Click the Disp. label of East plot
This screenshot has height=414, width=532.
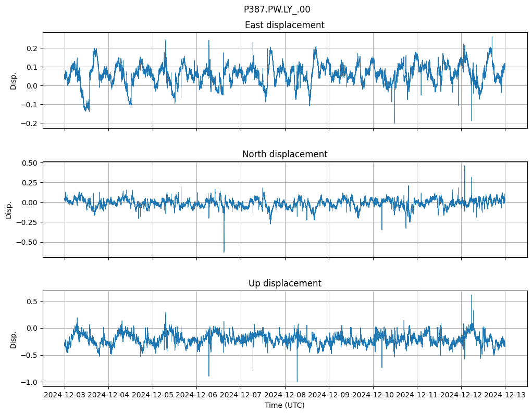point(14,81)
